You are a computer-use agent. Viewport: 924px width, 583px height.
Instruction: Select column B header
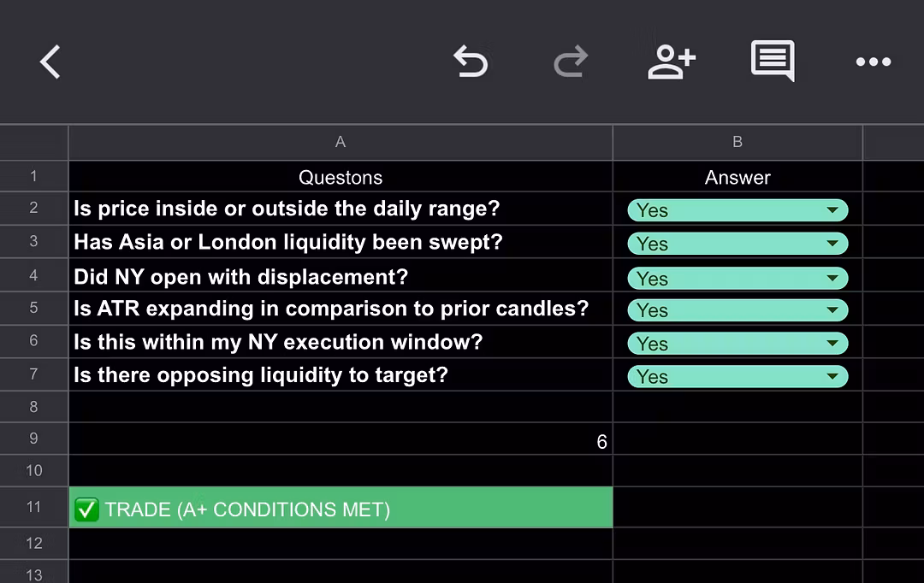click(737, 142)
